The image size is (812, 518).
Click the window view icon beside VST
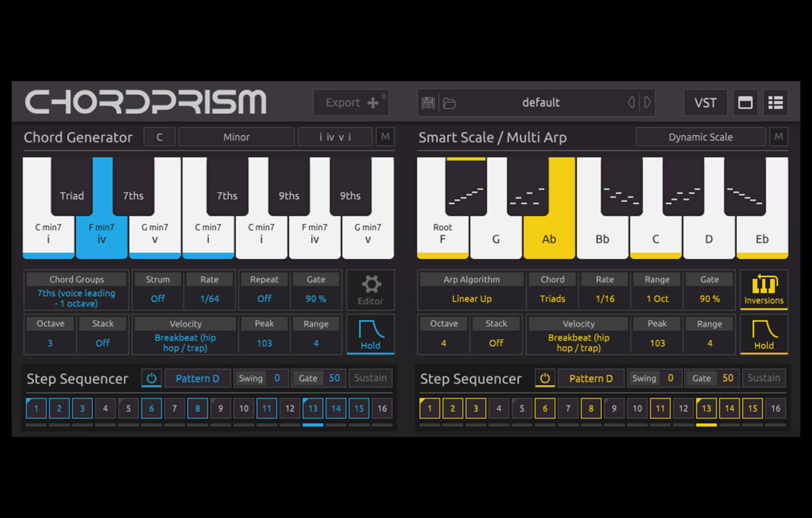tap(745, 103)
